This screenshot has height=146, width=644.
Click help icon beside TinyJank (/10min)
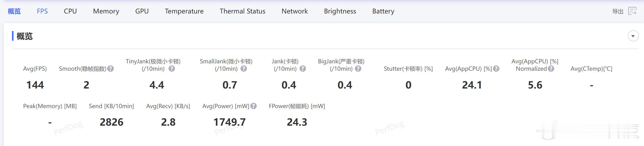(x=172, y=69)
